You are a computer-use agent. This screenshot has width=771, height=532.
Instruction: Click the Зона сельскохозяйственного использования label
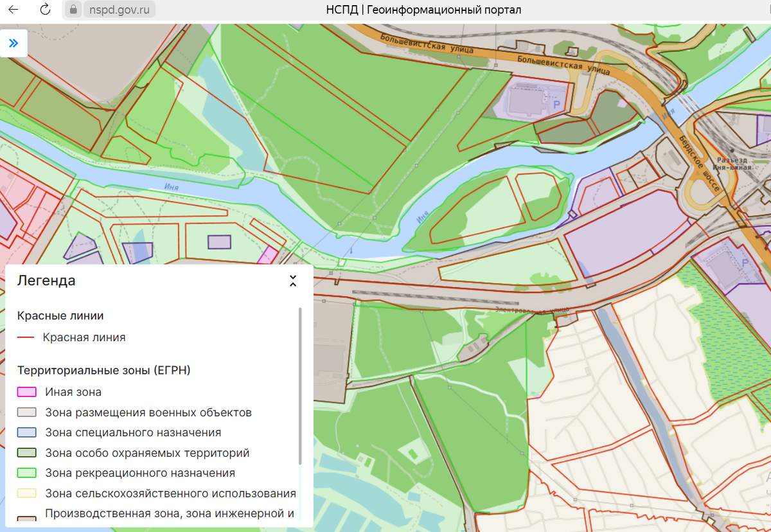pos(170,494)
